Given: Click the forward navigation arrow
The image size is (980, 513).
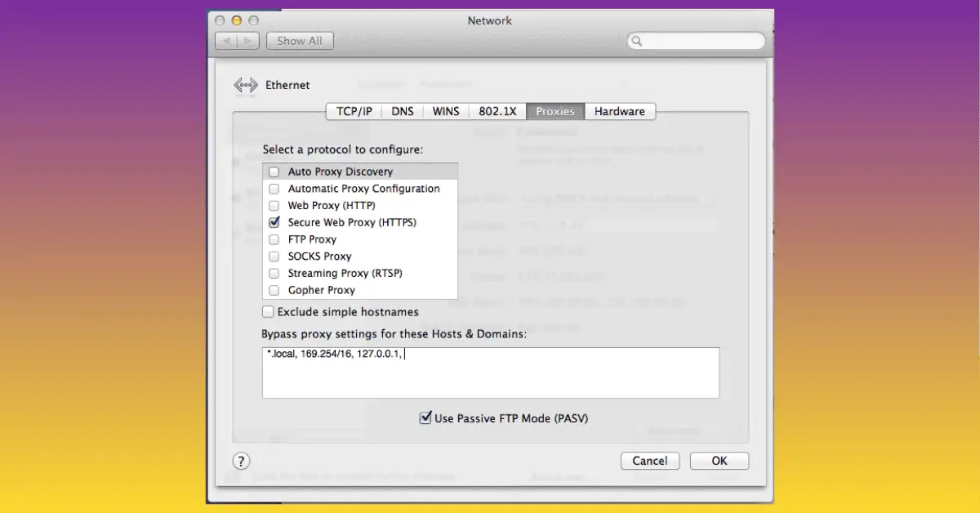Looking at the screenshot, I should tap(247, 40).
